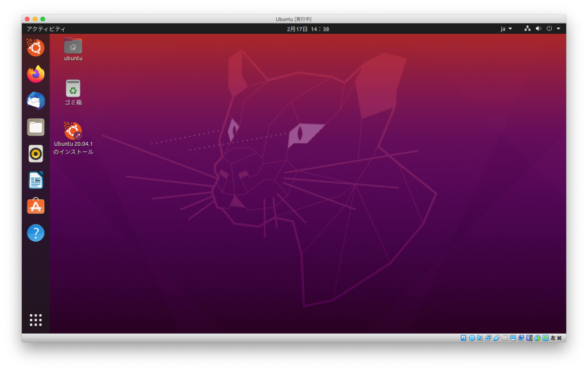
Task: Launch Thunderbird mail client
Action: click(35, 101)
